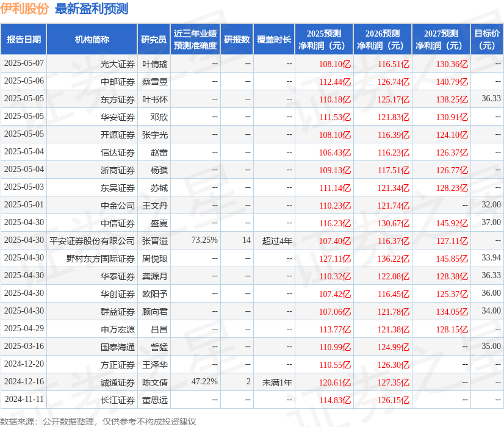504x427 pixels.
Task: Click the 最新盈利预测 heading text
Action: pos(92,9)
